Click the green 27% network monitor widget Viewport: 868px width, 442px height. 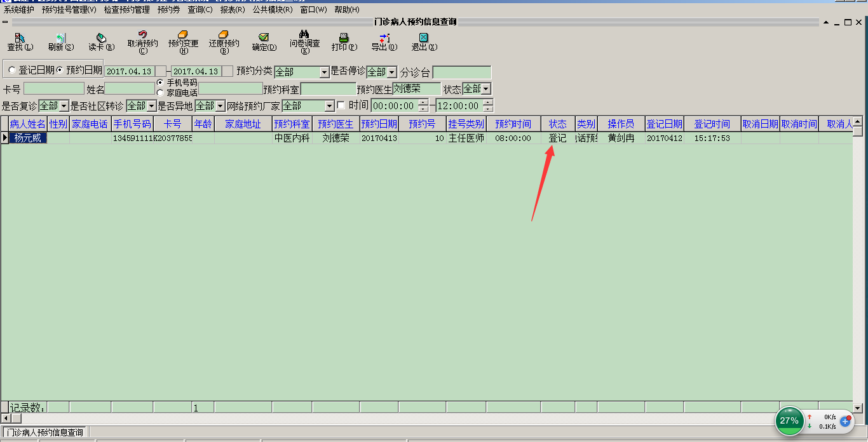click(x=789, y=421)
